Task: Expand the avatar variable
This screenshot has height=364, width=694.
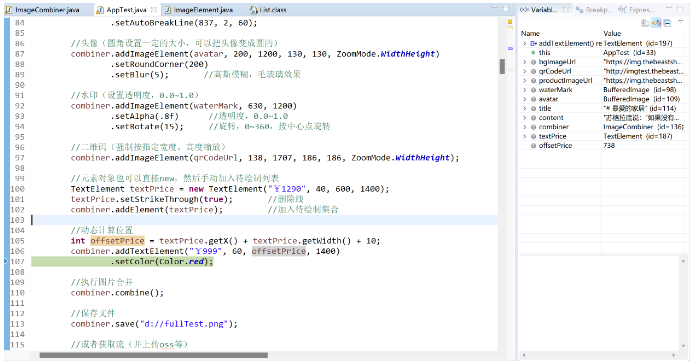Action: (x=524, y=99)
